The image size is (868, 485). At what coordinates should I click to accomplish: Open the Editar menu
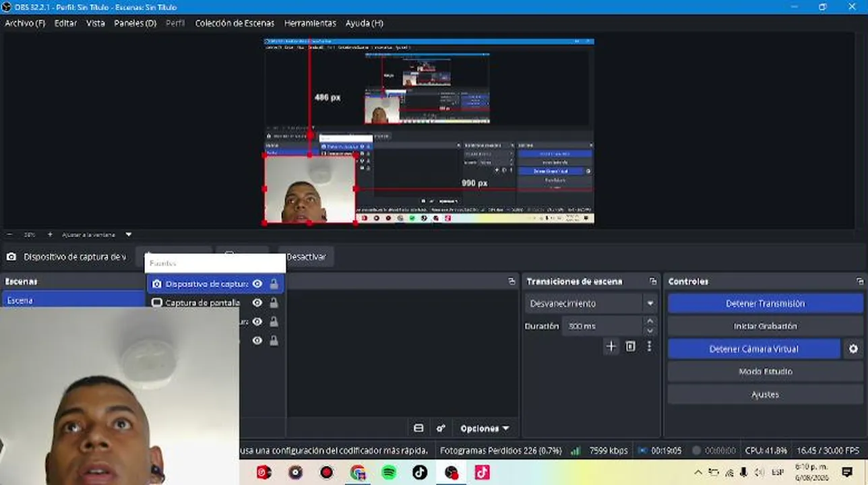65,23
